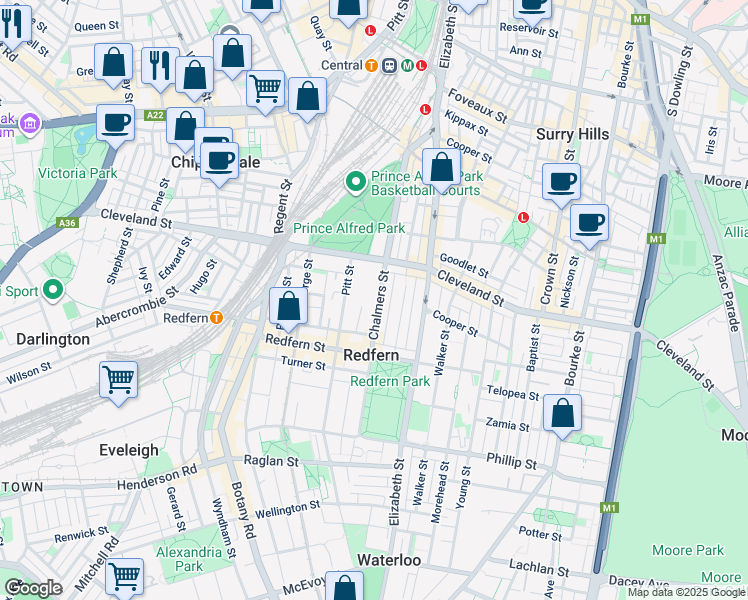
Task: Click the orange T train icon at Central
Action: (371, 65)
